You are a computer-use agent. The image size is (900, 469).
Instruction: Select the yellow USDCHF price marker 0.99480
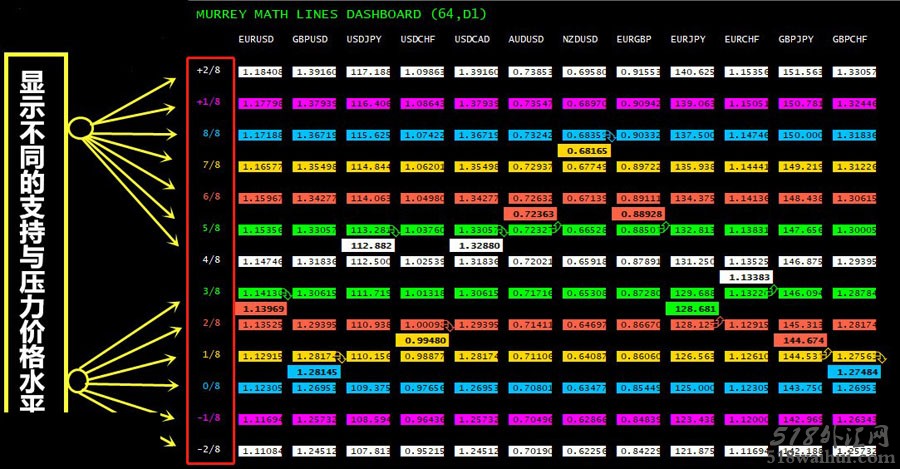pyautogui.click(x=422, y=340)
